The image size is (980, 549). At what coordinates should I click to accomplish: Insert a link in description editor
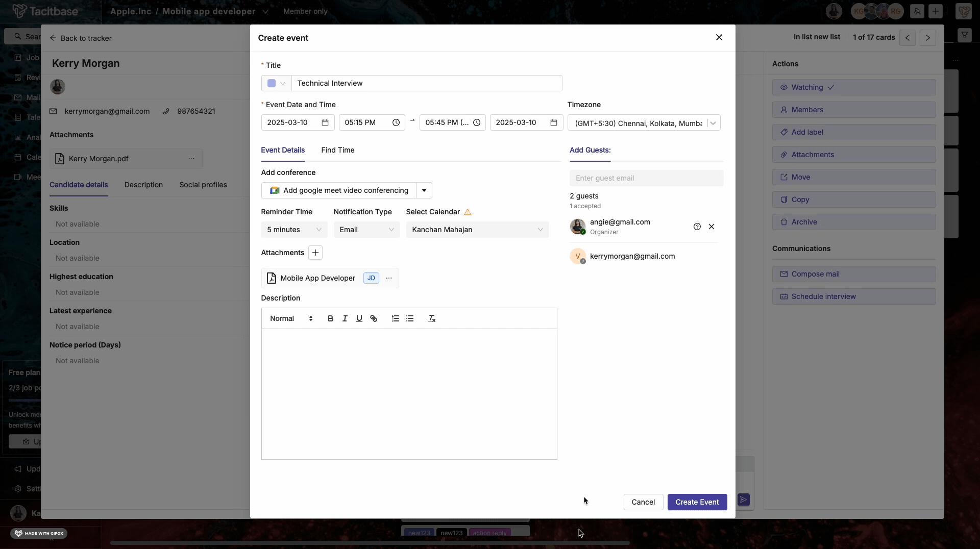[x=374, y=318]
